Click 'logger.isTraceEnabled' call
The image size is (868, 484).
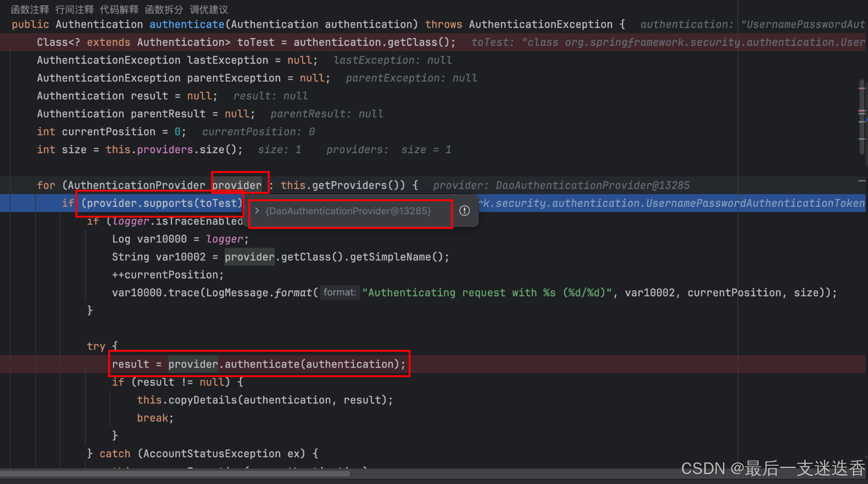[x=177, y=221]
